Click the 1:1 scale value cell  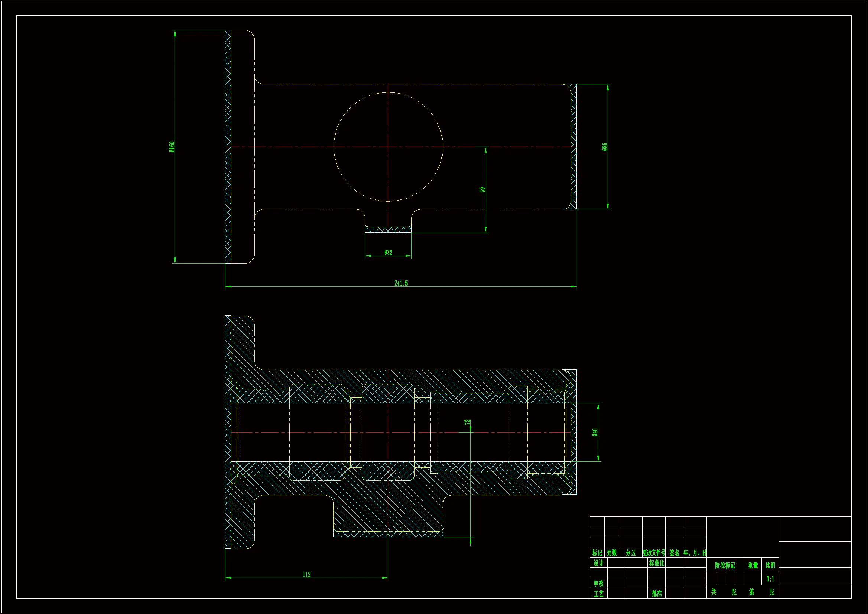[770, 579]
